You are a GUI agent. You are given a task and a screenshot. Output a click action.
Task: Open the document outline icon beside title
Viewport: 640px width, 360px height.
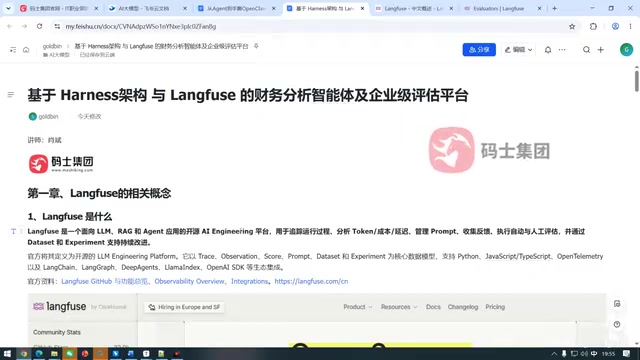pos(11,95)
